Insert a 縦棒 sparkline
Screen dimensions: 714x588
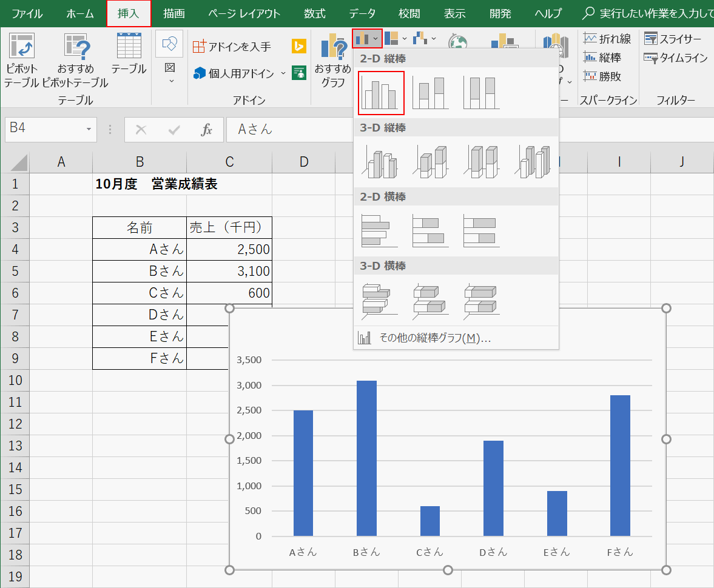(605, 58)
